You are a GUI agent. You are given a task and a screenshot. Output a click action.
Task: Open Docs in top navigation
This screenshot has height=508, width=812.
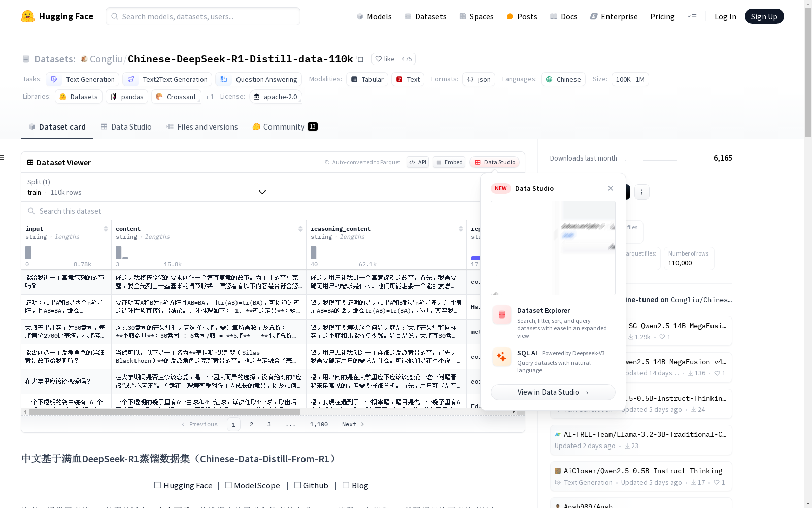click(564, 16)
